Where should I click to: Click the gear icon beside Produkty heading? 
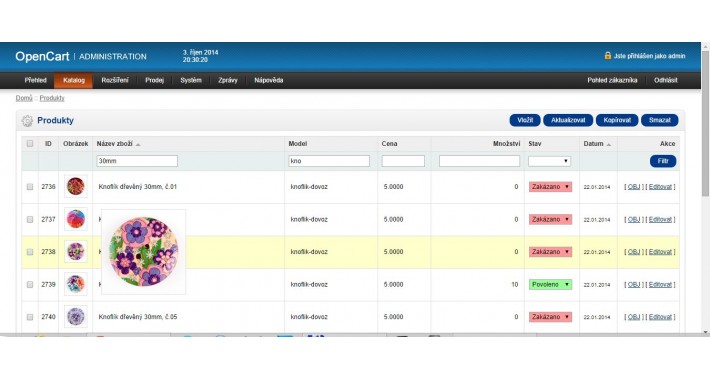point(27,120)
